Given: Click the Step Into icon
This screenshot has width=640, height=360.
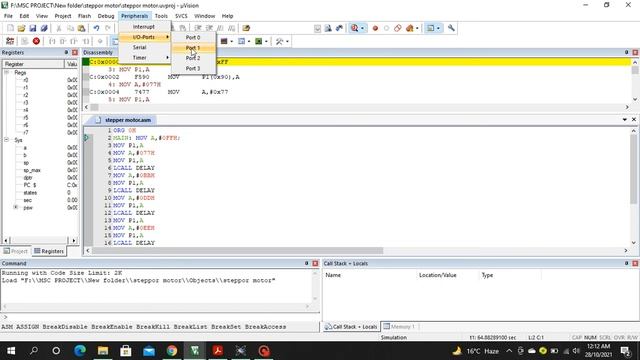Looking at the screenshot, I should point(52,41).
